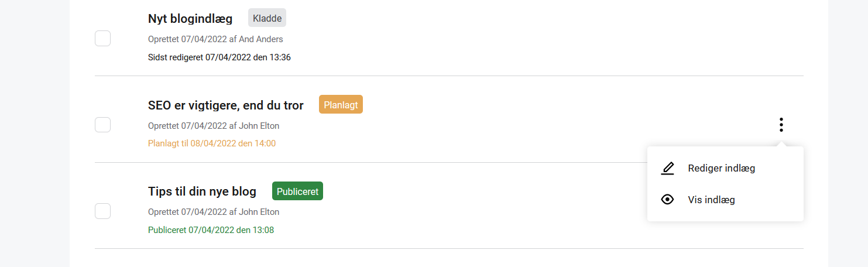The image size is (868, 267).
Task: Click the green Publiceret 07/04/2022 date text
Action: 211,230
